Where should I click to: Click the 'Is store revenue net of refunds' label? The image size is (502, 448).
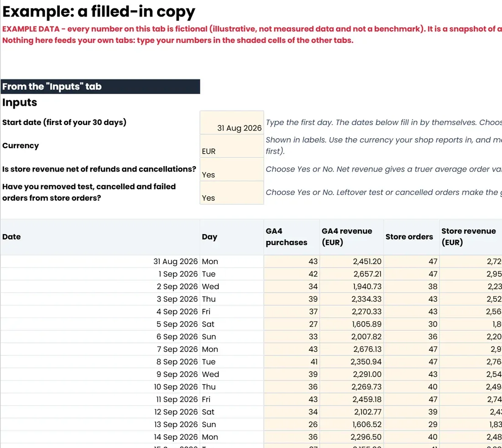point(99,169)
